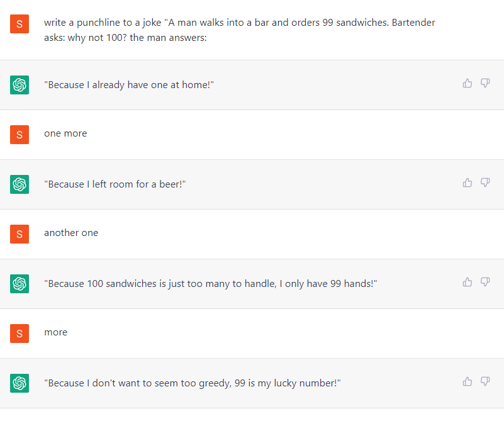Like the 'room for a beer' reply
Screen dimensions: 504x421
coord(467,182)
